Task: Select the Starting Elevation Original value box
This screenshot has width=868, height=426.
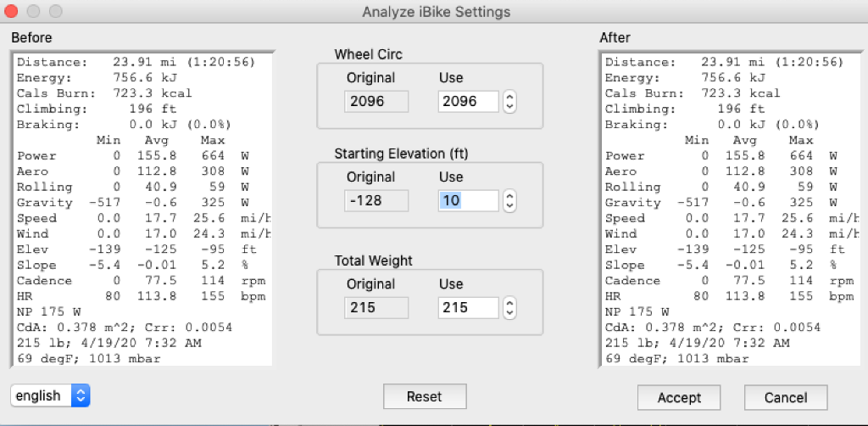Action: tap(377, 201)
